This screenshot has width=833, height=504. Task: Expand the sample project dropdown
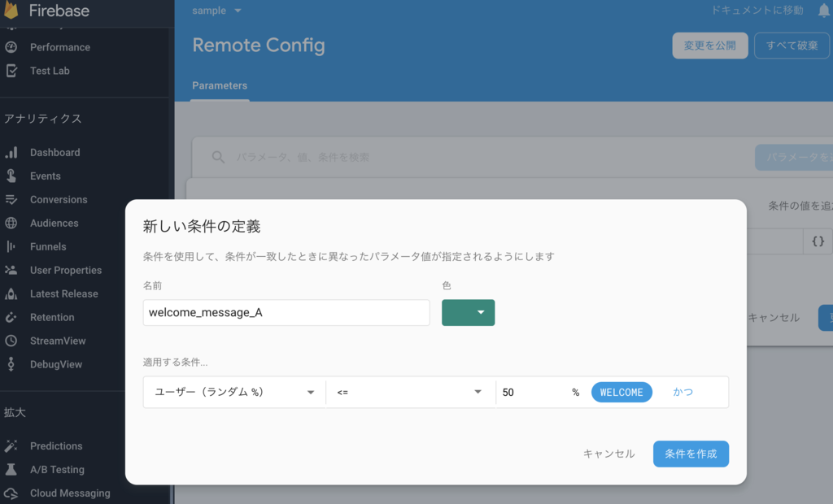(216, 11)
